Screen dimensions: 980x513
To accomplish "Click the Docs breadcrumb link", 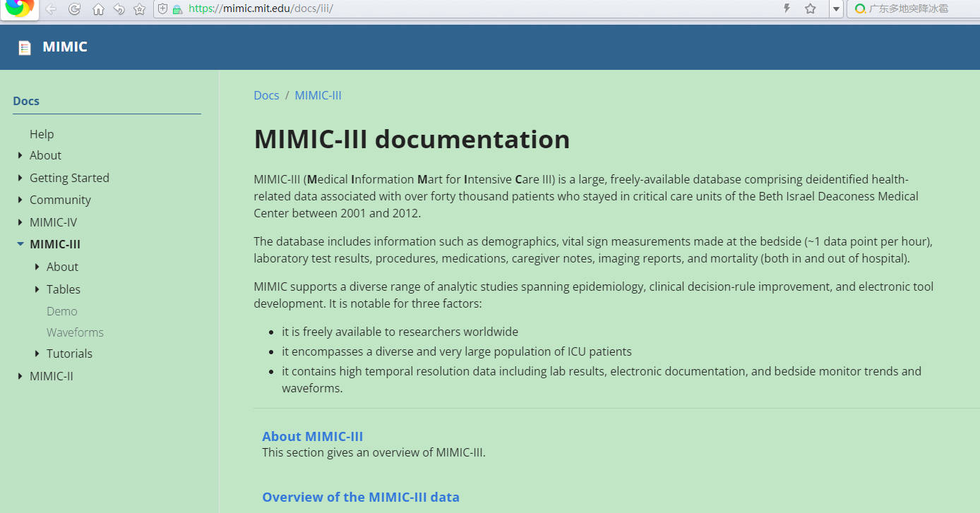I will (x=266, y=95).
